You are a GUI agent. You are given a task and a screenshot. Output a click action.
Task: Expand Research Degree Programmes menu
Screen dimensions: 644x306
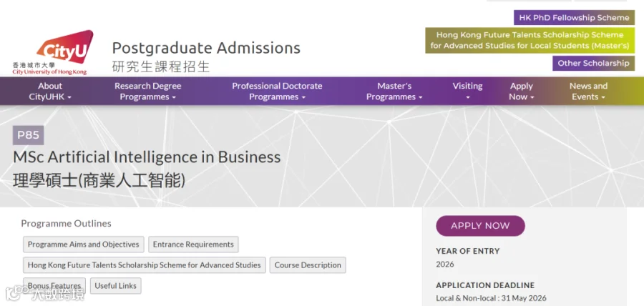pyautogui.click(x=148, y=92)
